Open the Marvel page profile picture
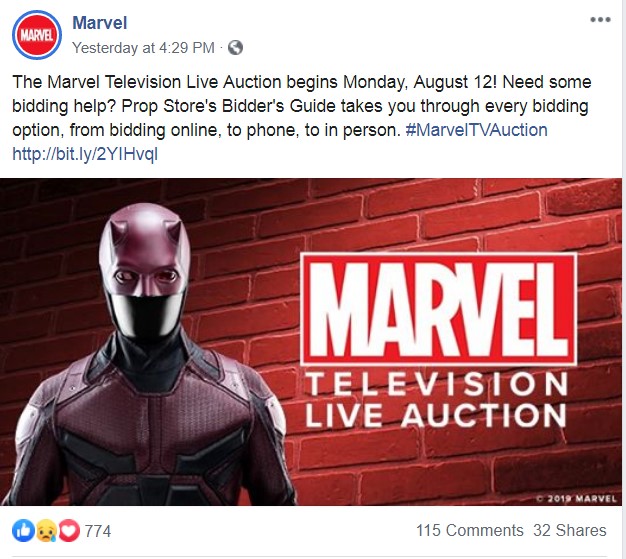 (x=37, y=35)
